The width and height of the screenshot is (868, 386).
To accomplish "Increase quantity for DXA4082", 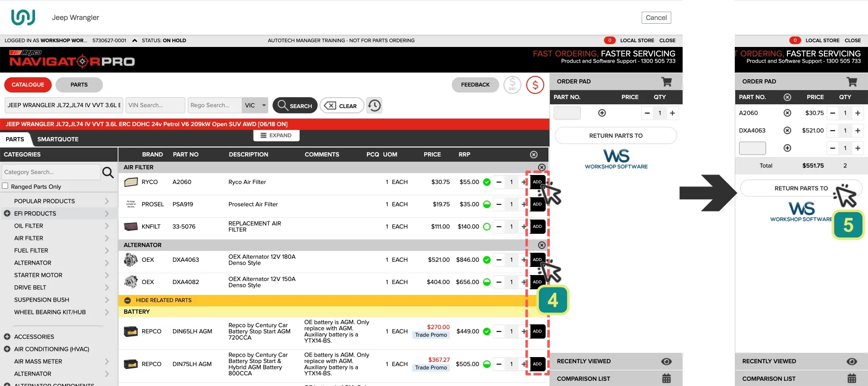I will pyautogui.click(x=523, y=282).
